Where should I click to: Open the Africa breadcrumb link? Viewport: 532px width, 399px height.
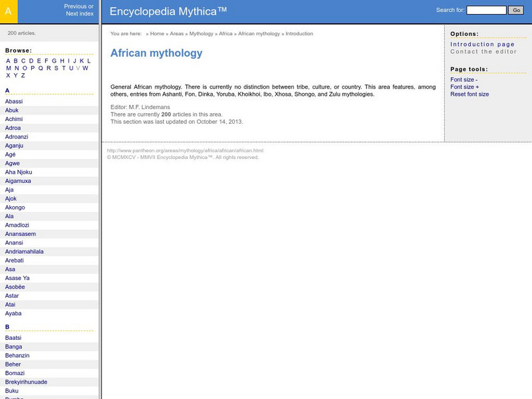[225, 34]
